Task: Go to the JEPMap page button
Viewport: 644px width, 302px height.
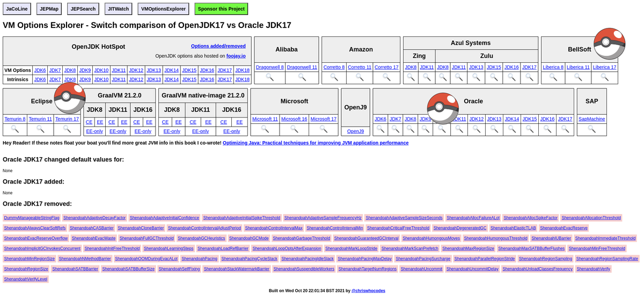Action: coord(49,9)
